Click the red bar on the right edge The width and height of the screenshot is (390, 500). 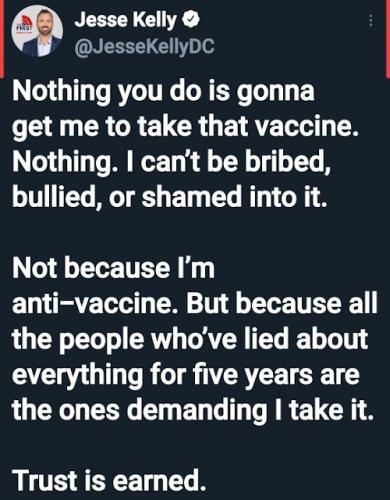[x=388, y=38]
